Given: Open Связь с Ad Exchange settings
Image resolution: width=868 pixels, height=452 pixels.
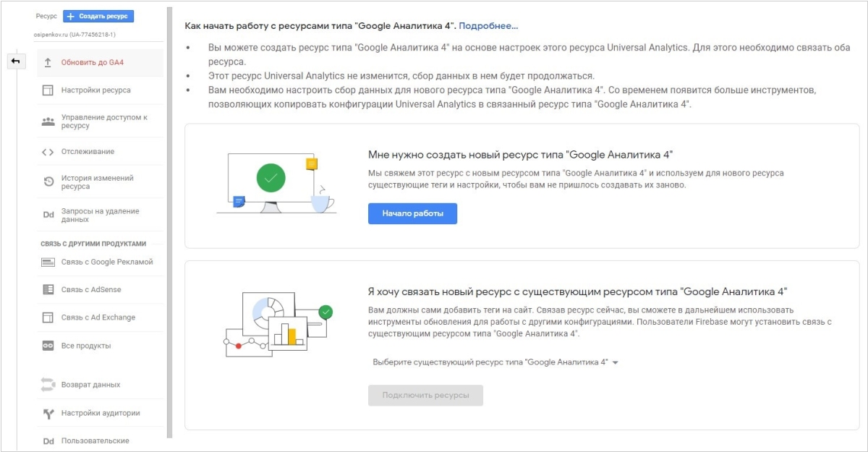Looking at the screenshot, I should 98,317.
